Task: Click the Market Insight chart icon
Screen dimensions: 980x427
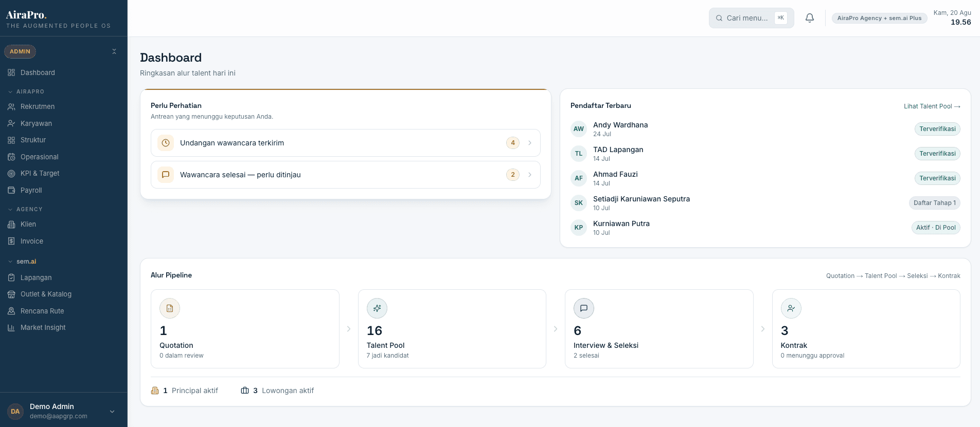Action: (11, 327)
